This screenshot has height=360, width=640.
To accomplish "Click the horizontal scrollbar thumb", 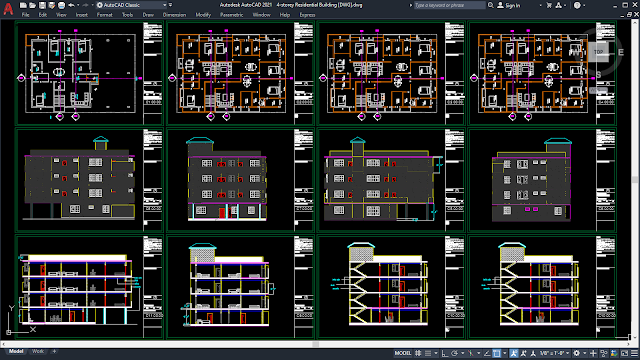I will point(316,344).
